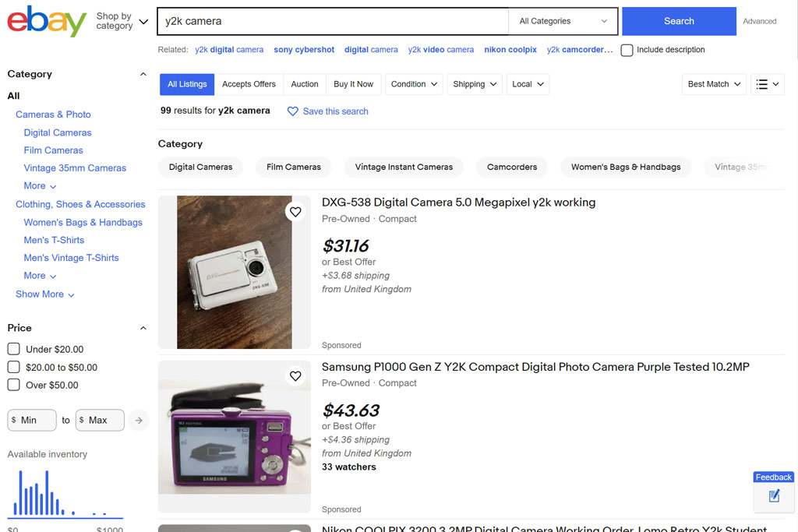Enable the Include description checkbox
798x532 pixels.
click(x=627, y=50)
